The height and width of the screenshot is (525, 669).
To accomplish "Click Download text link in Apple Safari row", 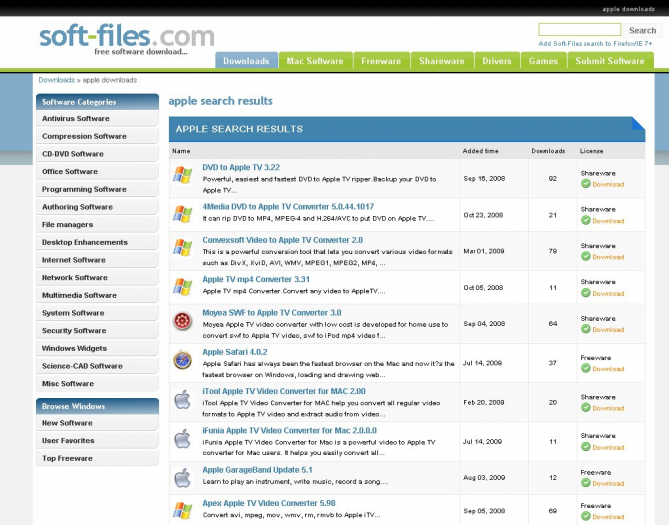I will tap(608, 369).
